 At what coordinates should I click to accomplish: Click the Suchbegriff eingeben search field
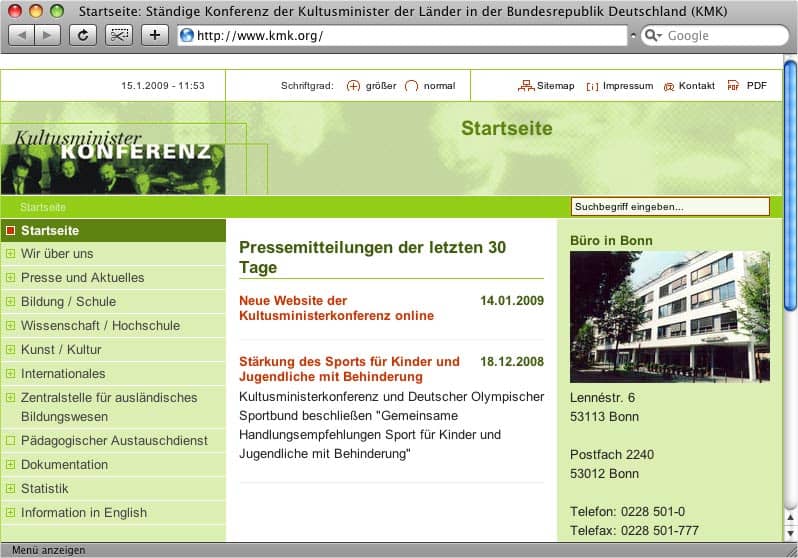click(669, 207)
